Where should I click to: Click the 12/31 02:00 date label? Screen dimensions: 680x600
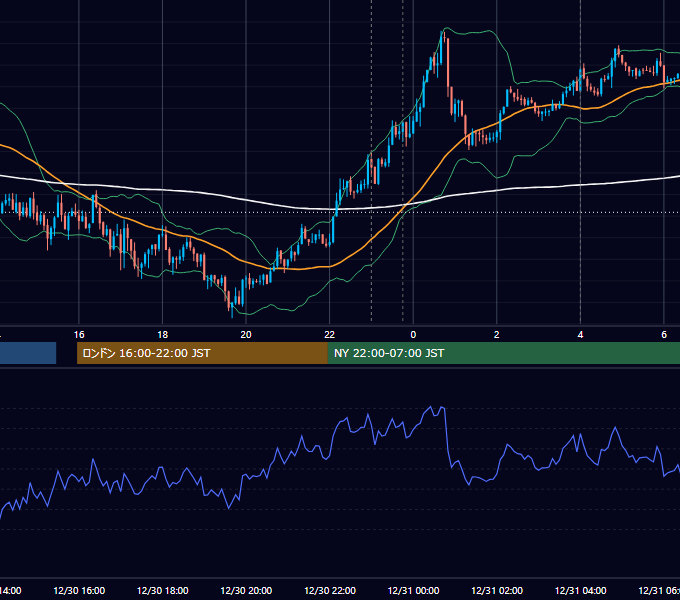(x=497, y=590)
